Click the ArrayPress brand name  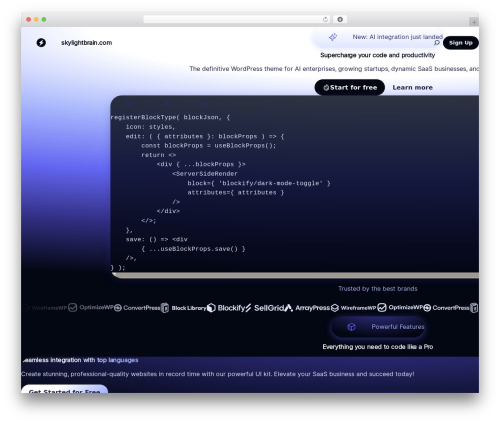pyautogui.click(x=312, y=308)
